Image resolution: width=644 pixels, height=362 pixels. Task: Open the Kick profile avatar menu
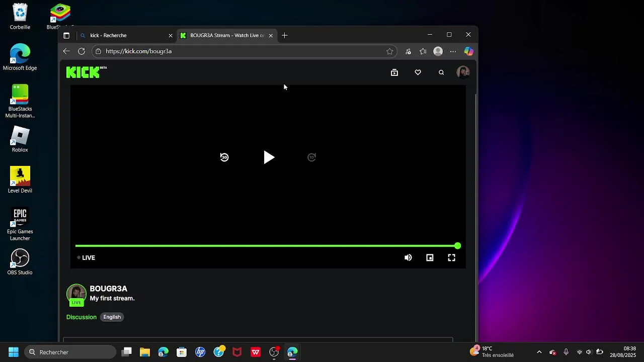click(x=463, y=72)
